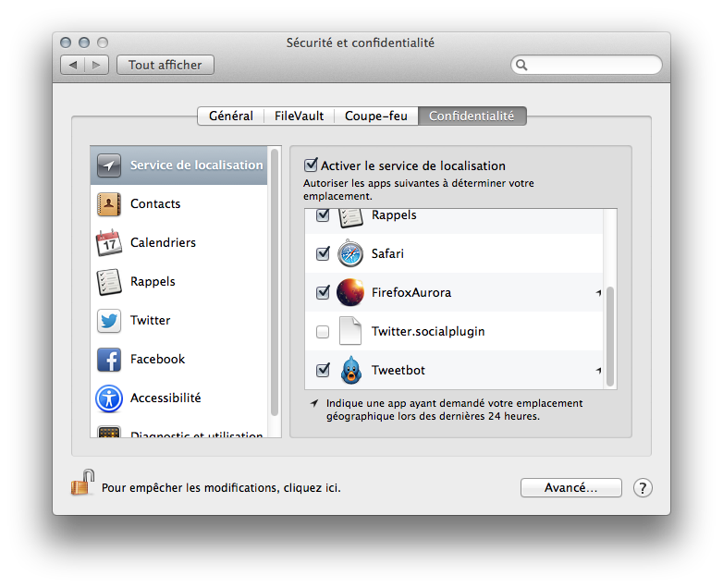Go back with the left arrow button
723x588 pixels.
tap(72, 65)
